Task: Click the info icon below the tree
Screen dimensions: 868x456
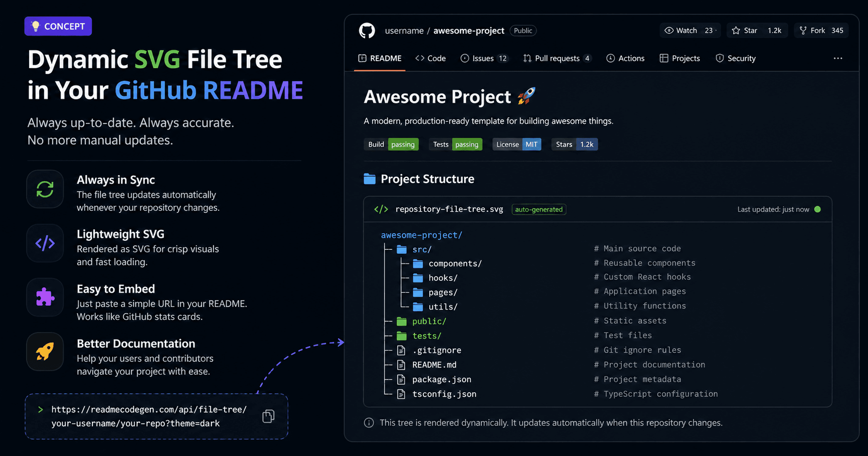Action: [369, 423]
